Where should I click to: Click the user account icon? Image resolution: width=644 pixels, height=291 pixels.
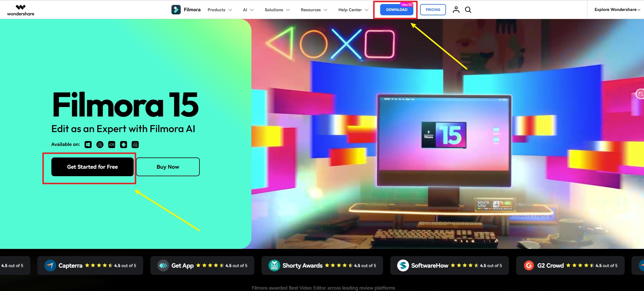point(456,10)
